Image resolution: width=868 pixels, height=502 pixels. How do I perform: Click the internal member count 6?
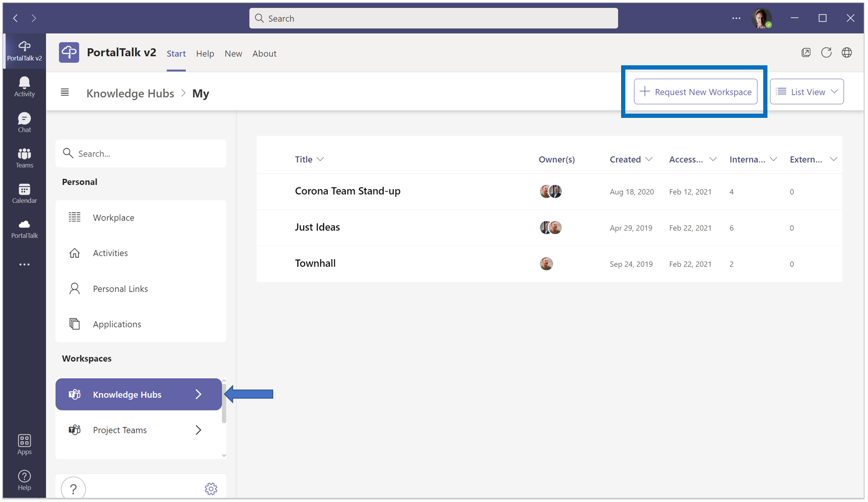[731, 228]
